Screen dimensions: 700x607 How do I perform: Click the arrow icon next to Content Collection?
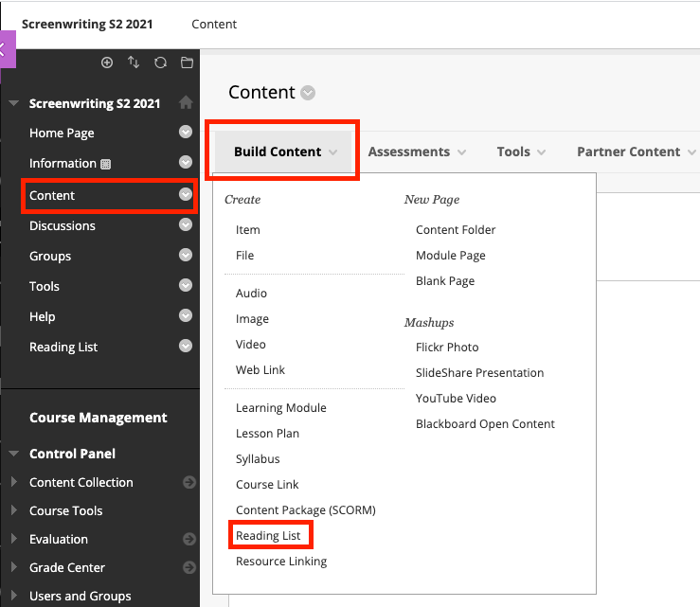coord(189,482)
